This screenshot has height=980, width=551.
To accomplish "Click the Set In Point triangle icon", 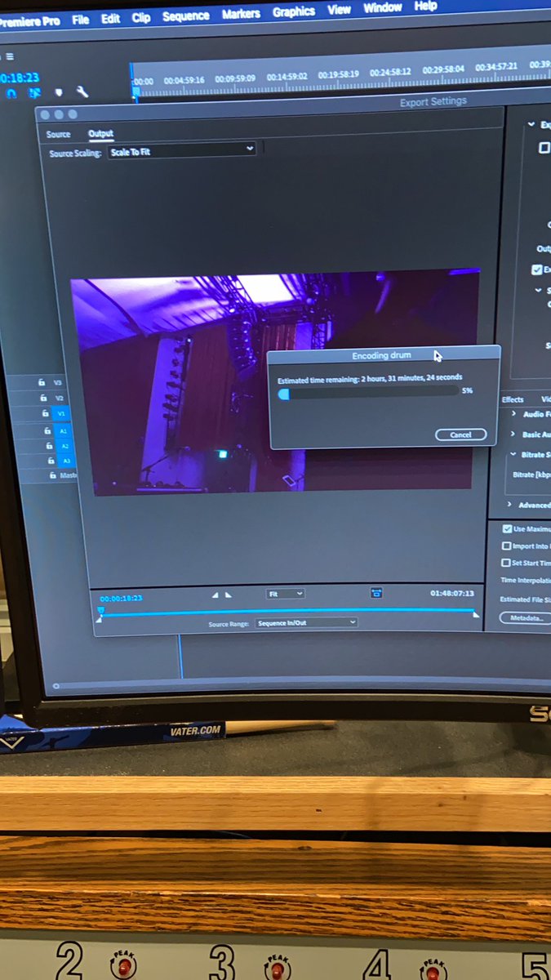I will click(216, 595).
